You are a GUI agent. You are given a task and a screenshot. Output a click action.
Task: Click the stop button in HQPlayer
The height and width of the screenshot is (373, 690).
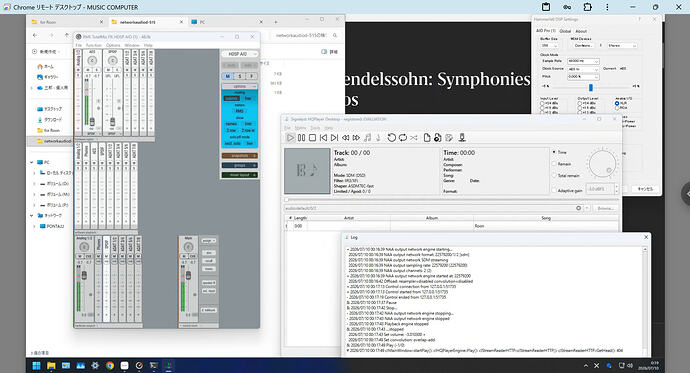312,138
